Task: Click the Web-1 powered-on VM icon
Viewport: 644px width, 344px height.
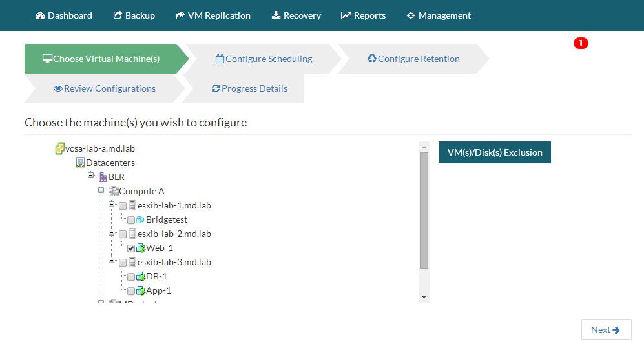Action: 140,248
